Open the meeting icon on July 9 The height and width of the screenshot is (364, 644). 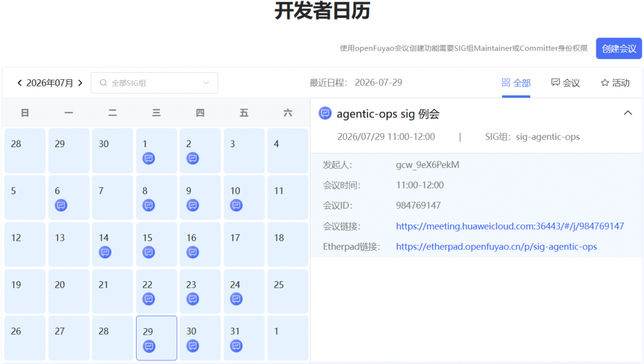193,205
